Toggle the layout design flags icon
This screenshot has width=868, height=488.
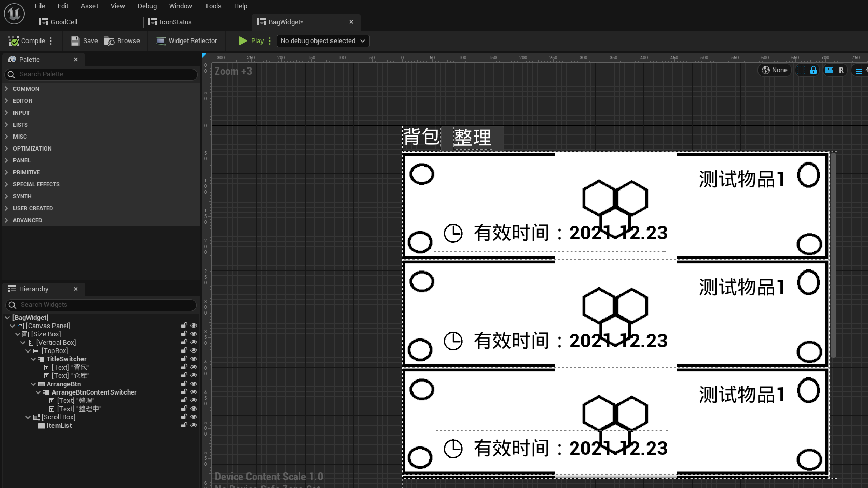(829, 70)
